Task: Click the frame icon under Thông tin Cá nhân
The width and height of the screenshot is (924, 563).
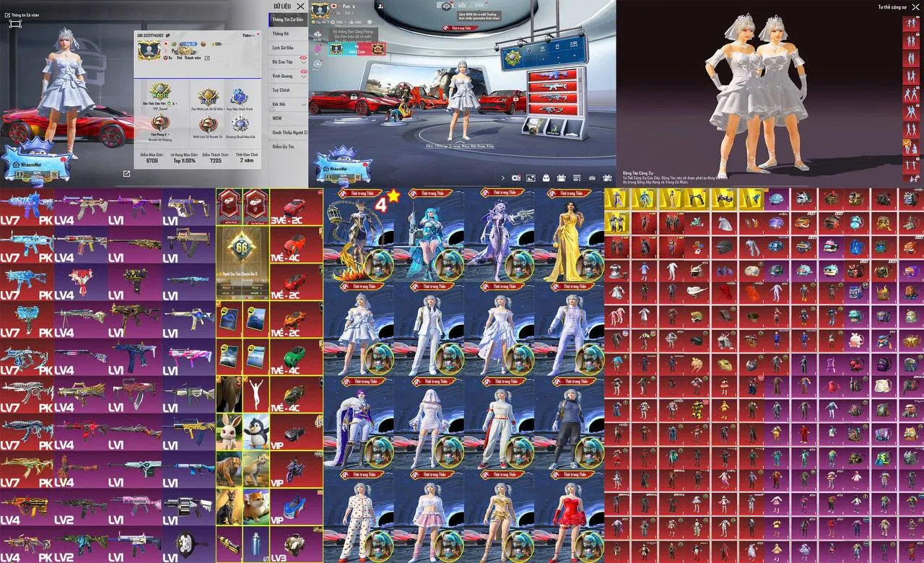Action: [x=15, y=24]
